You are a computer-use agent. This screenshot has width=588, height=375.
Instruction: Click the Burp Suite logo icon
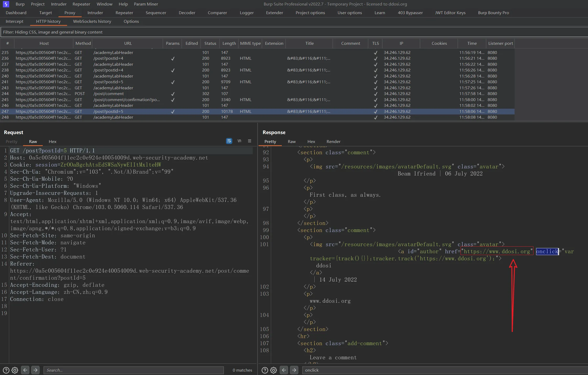click(x=6, y=4)
